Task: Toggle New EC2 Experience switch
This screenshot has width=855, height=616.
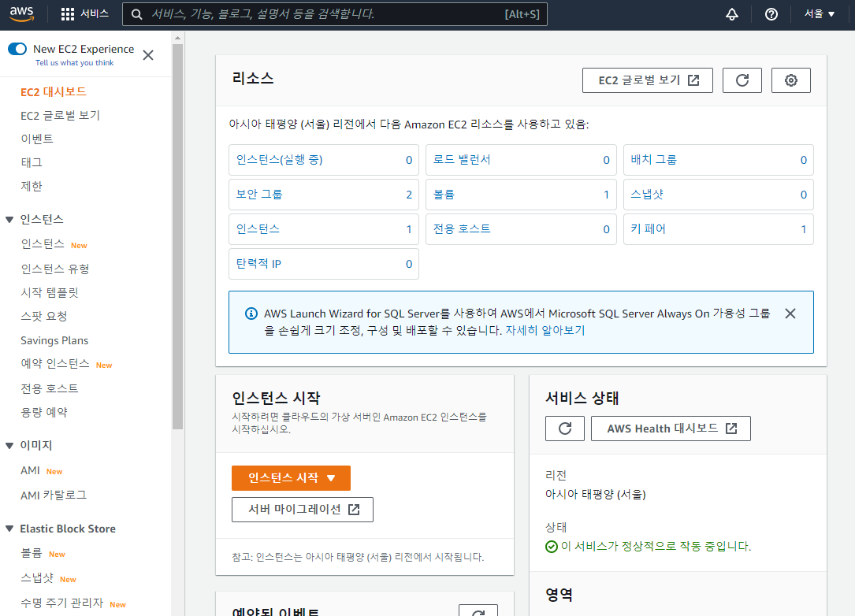Action: pyautogui.click(x=17, y=49)
